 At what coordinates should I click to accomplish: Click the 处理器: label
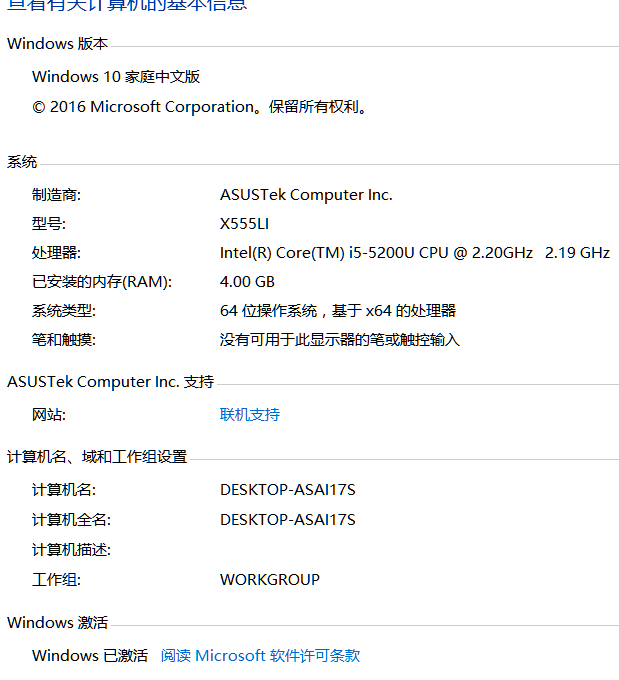tap(56, 252)
